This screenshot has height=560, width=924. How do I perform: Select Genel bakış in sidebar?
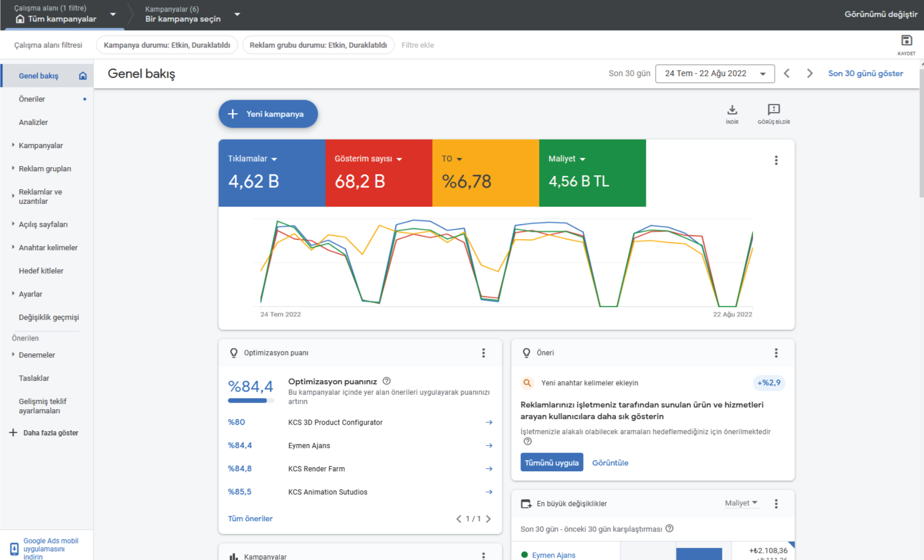point(46,76)
